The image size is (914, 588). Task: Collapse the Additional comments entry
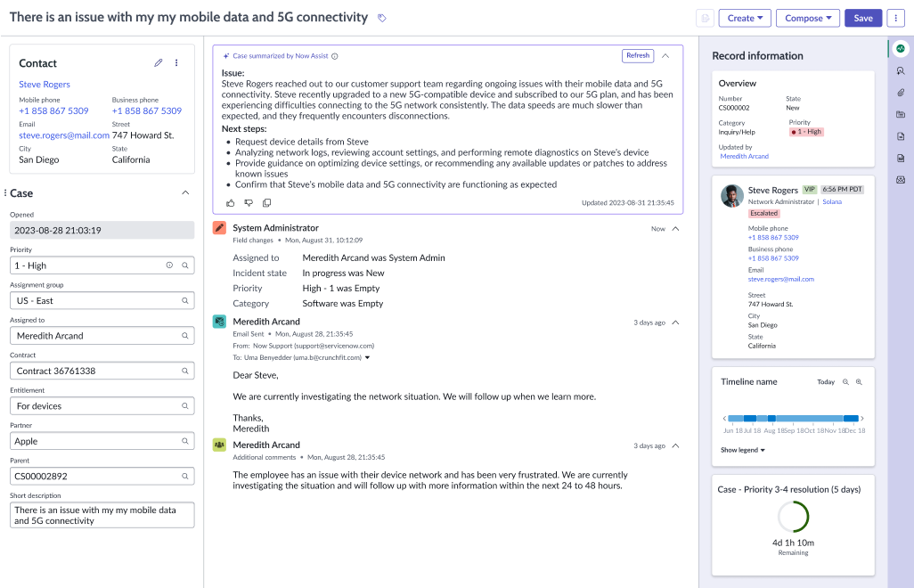pos(675,445)
